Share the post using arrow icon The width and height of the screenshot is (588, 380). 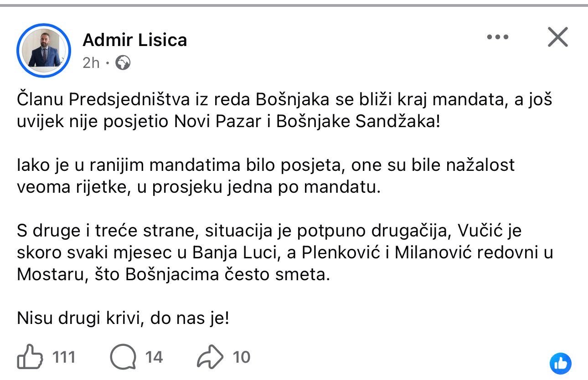(x=210, y=357)
